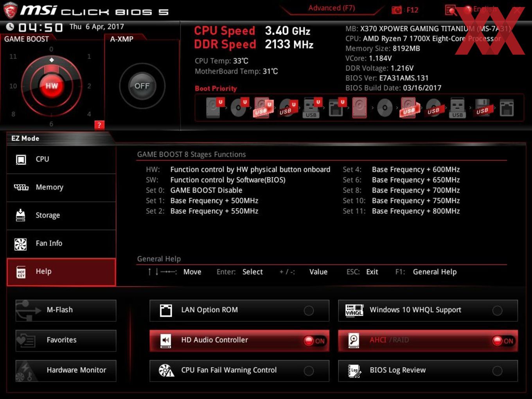Click the Set 4 Base Frequency + 600MHz line
The image size is (532, 399).
[x=401, y=170]
